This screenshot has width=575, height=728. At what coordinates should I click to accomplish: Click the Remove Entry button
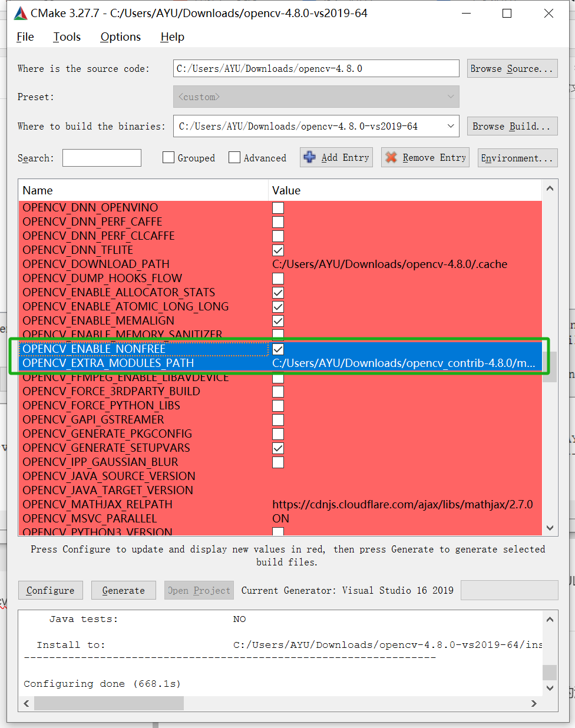425,157
